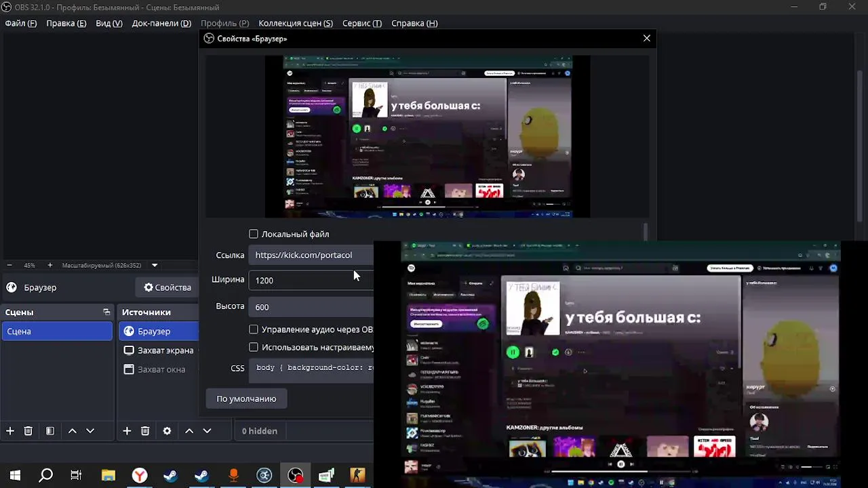Move scene up arrow in the Scenes toolbar
This screenshot has width=868, height=488.
pos(72,431)
